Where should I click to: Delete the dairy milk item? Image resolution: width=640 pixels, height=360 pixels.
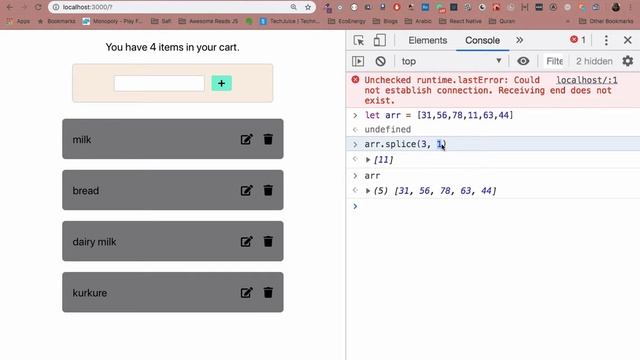[x=268, y=241]
